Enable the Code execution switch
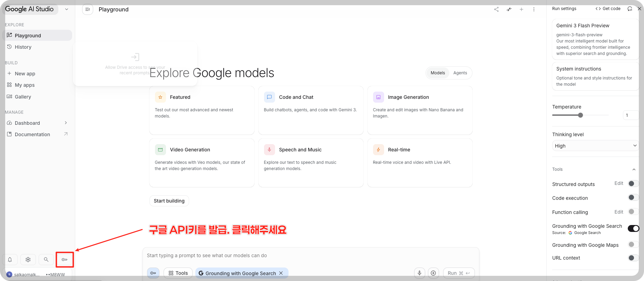 633,197
